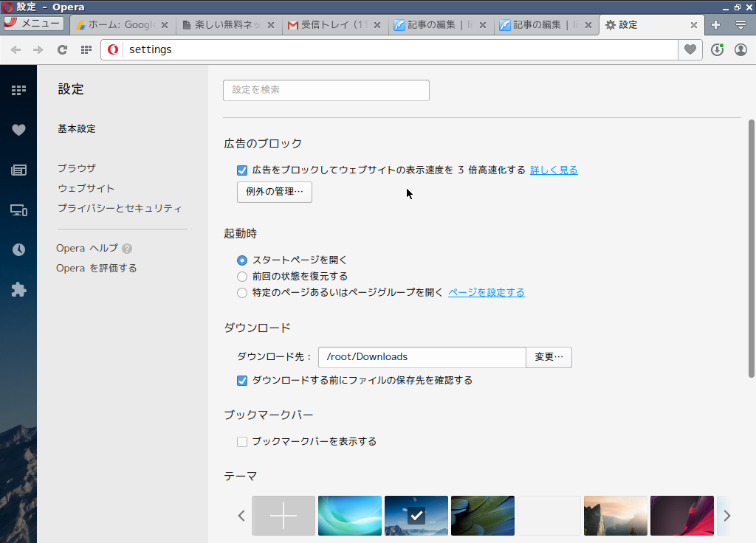Open the News icon in the sidebar
Screen dimensions: 756x543
click(18, 170)
